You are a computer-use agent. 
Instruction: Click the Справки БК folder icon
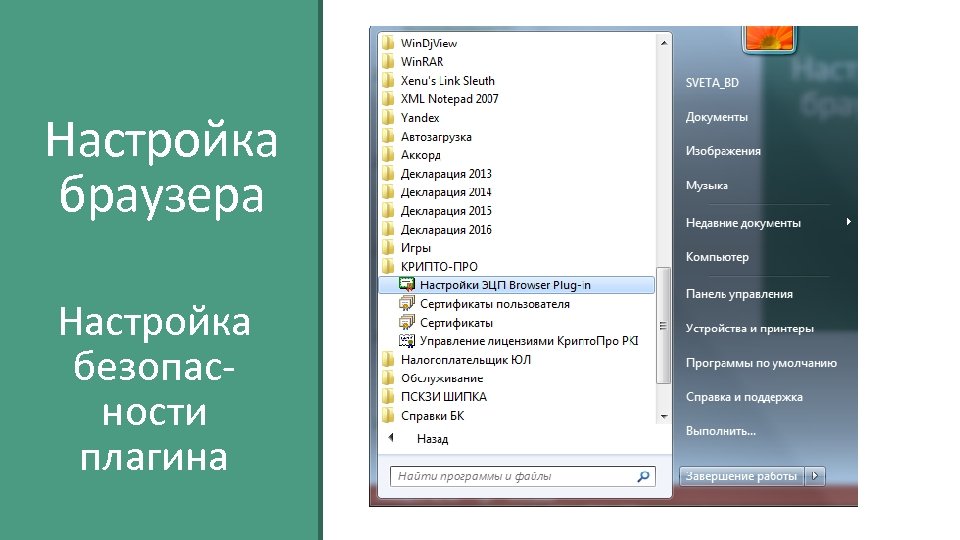pos(388,416)
